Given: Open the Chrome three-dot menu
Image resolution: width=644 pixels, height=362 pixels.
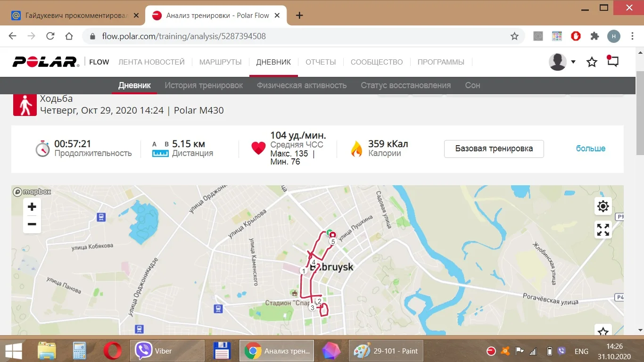Looking at the screenshot, I should 633,36.
